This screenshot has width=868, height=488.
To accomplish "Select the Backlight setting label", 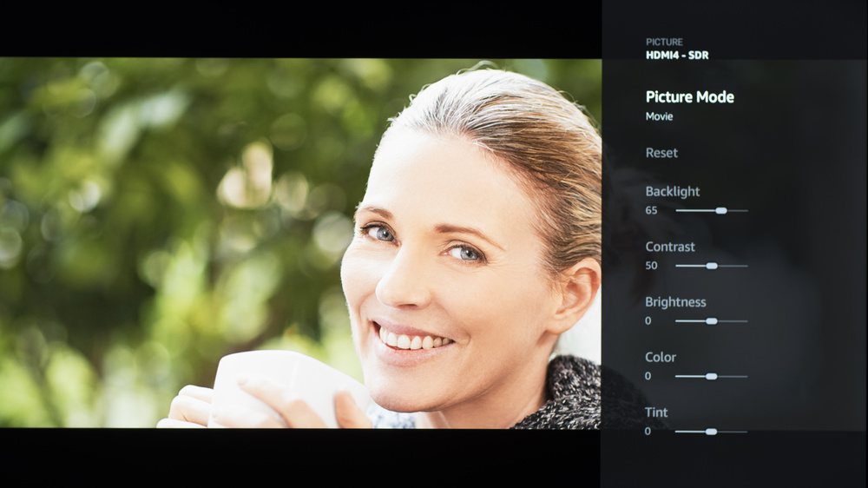I will (673, 192).
